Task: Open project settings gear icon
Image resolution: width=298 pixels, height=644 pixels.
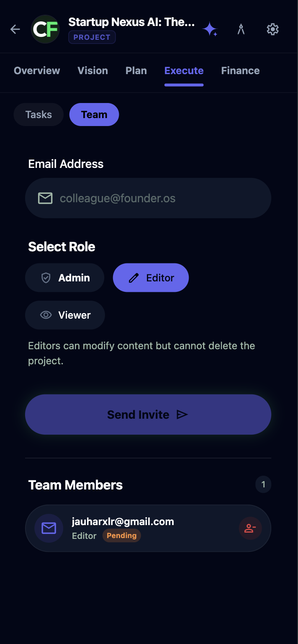Action: pos(272,29)
